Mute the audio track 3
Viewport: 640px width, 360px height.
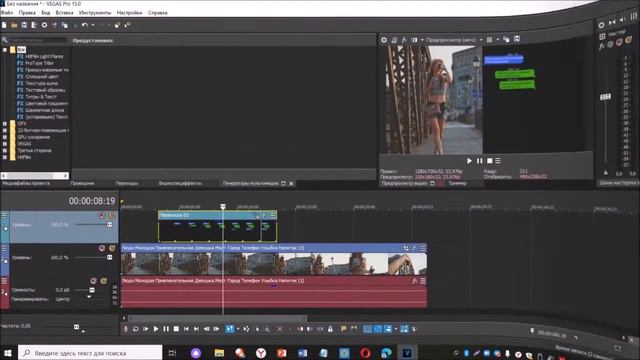pos(93,281)
